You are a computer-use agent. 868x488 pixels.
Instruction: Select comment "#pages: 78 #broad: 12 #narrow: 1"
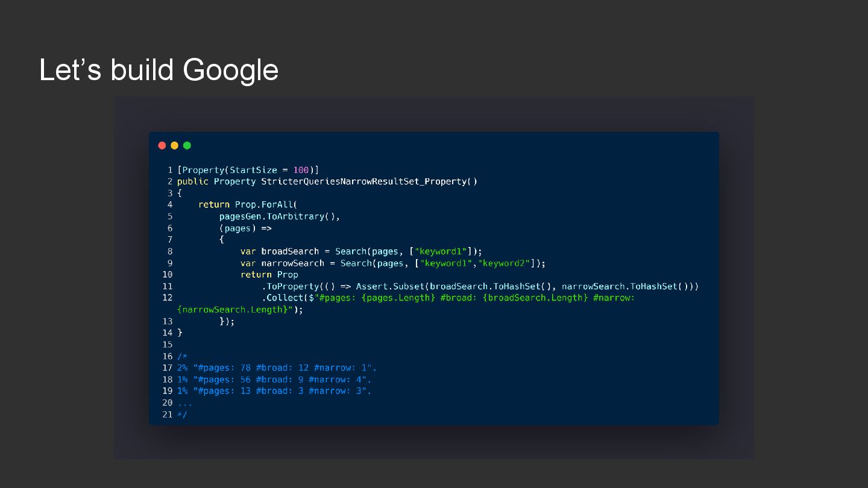[282, 368]
